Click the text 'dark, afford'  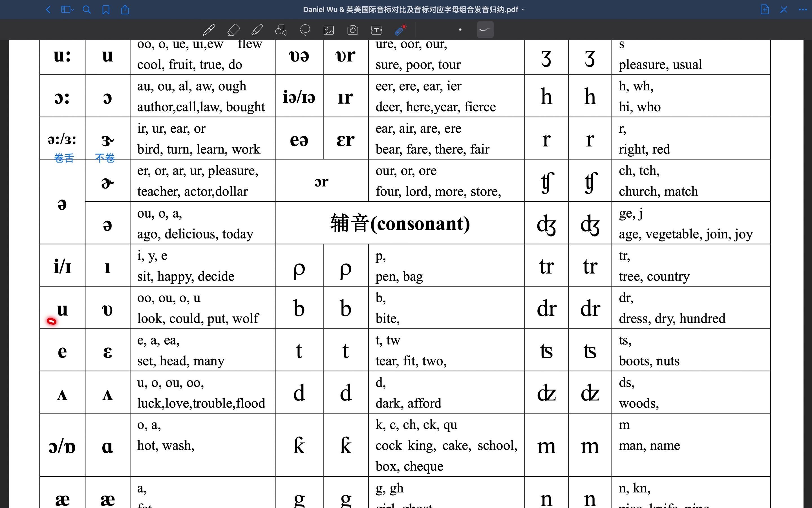pos(408,403)
